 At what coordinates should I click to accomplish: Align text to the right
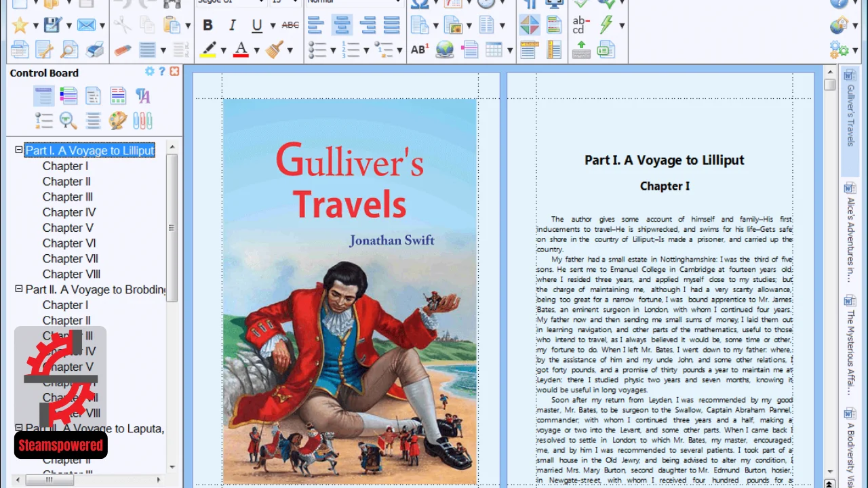(x=367, y=26)
